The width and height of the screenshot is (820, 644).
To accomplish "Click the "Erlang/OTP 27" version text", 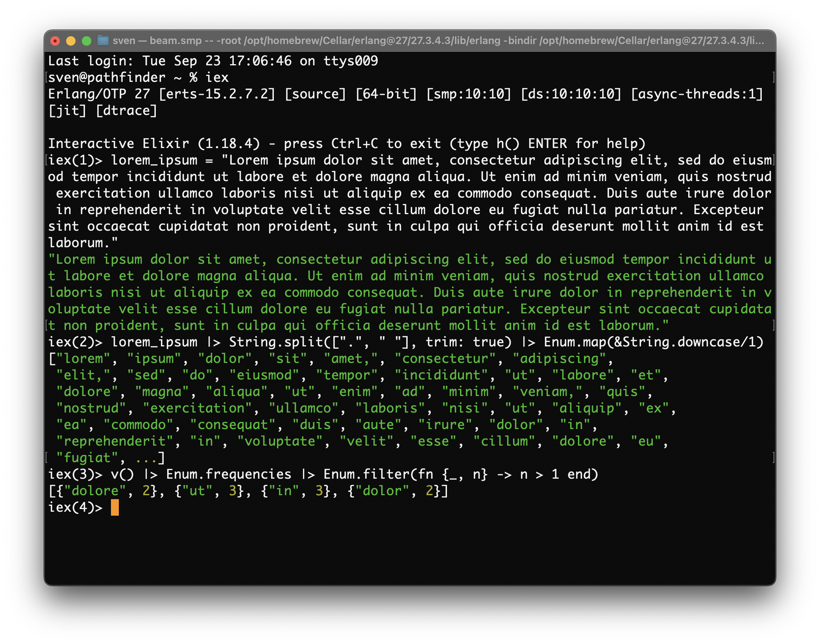I will pos(99,94).
